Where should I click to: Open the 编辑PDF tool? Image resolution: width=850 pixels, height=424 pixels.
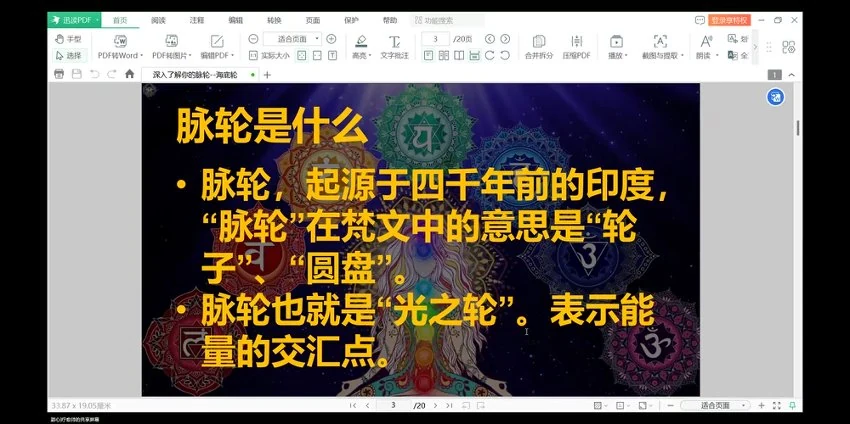click(x=217, y=47)
